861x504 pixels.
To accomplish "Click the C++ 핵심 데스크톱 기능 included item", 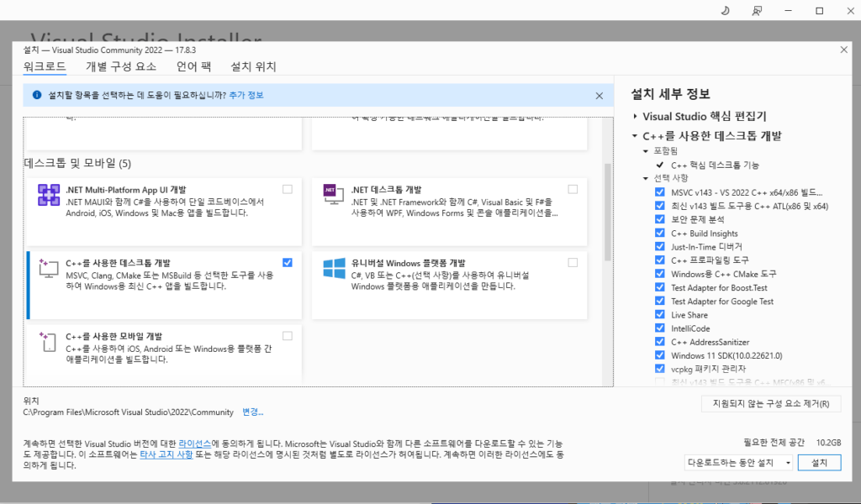I will click(715, 165).
